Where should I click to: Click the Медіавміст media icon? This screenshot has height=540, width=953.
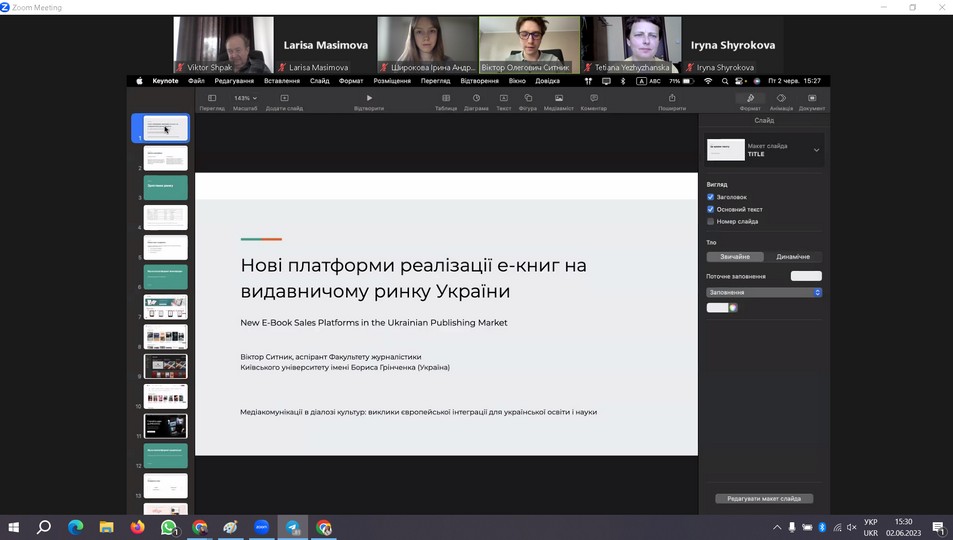(x=559, y=98)
